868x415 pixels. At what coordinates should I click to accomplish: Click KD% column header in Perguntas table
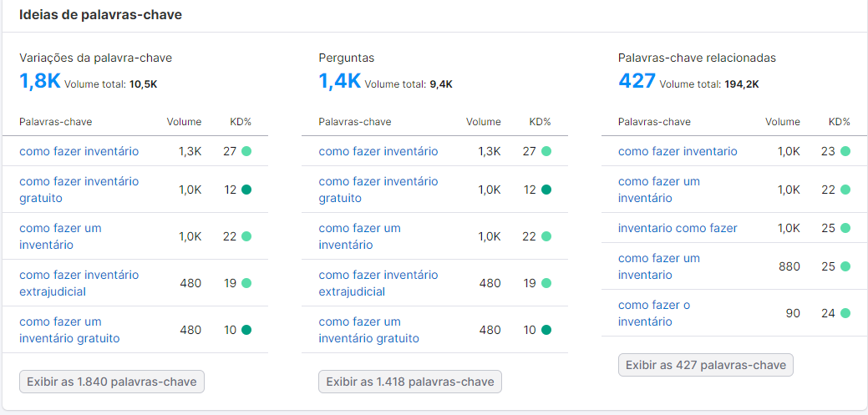[x=540, y=122]
